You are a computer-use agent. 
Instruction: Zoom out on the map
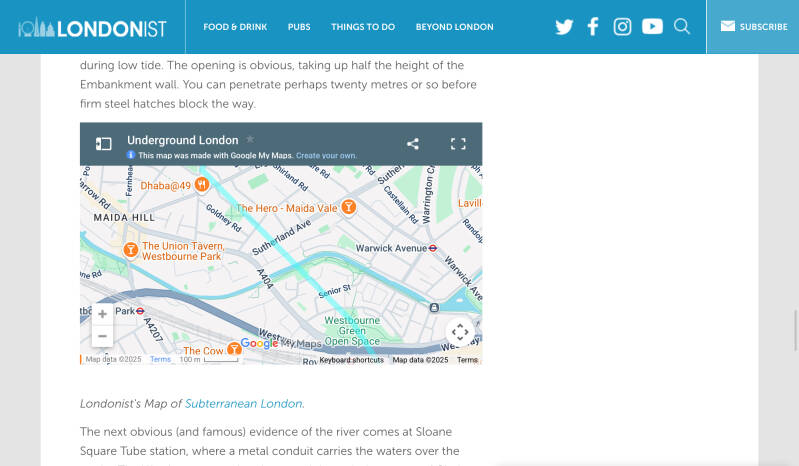click(102, 336)
